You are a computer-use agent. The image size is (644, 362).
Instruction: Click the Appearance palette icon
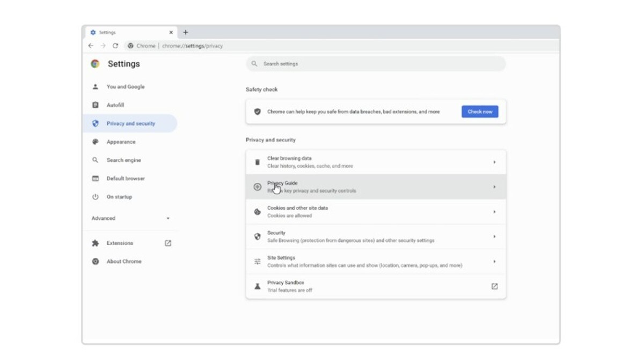click(x=96, y=142)
